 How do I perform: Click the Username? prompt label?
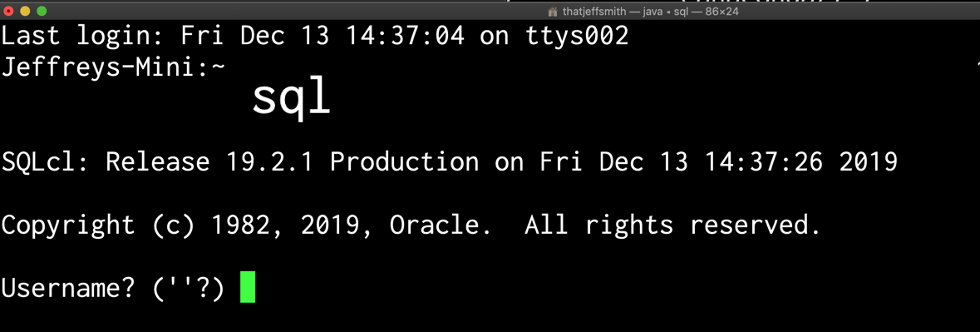click(x=68, y=288)
